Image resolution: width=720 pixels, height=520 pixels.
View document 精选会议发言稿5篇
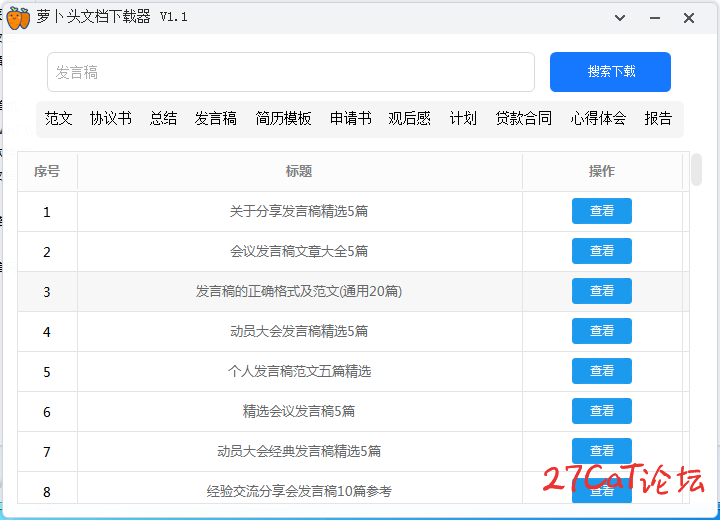pos(602,411)
